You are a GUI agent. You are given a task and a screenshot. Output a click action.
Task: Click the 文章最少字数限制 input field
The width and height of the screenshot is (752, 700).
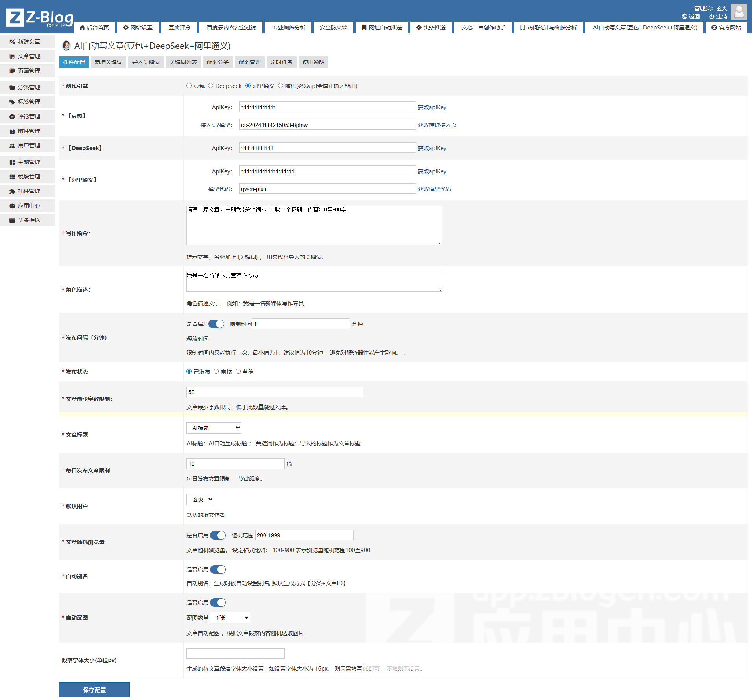point(275,392)
